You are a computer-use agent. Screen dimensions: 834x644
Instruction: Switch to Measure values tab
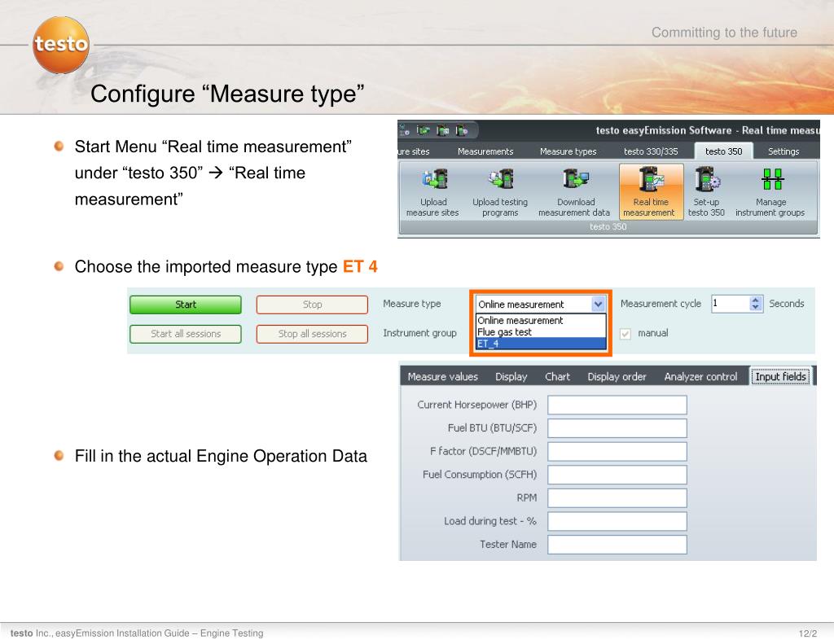[x=442, y=376]
